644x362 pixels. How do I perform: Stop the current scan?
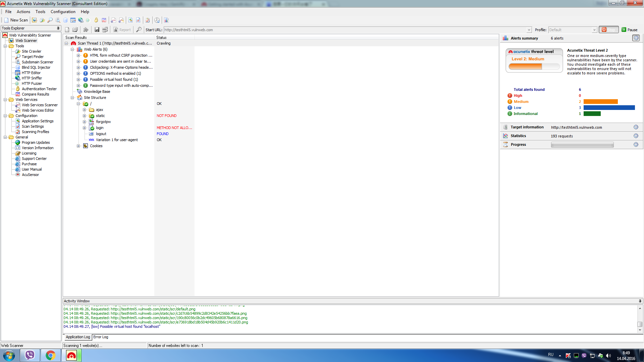coord(608,30)
